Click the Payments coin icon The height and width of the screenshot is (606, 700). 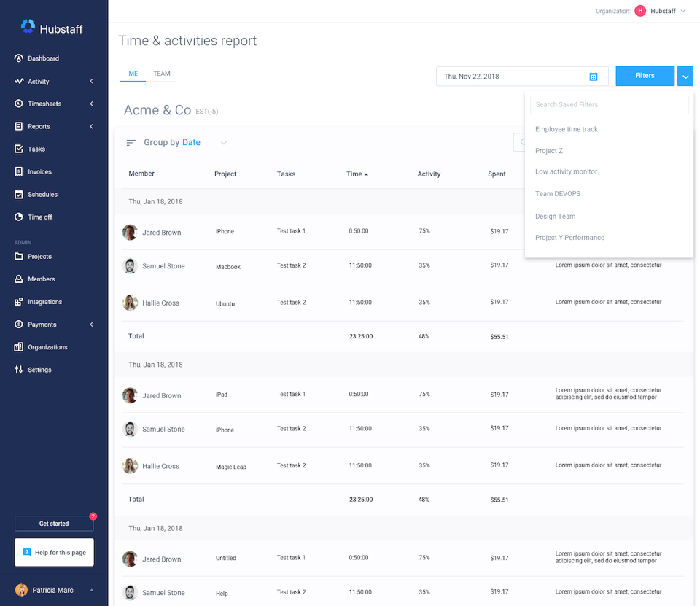click(x=19, y=325)
